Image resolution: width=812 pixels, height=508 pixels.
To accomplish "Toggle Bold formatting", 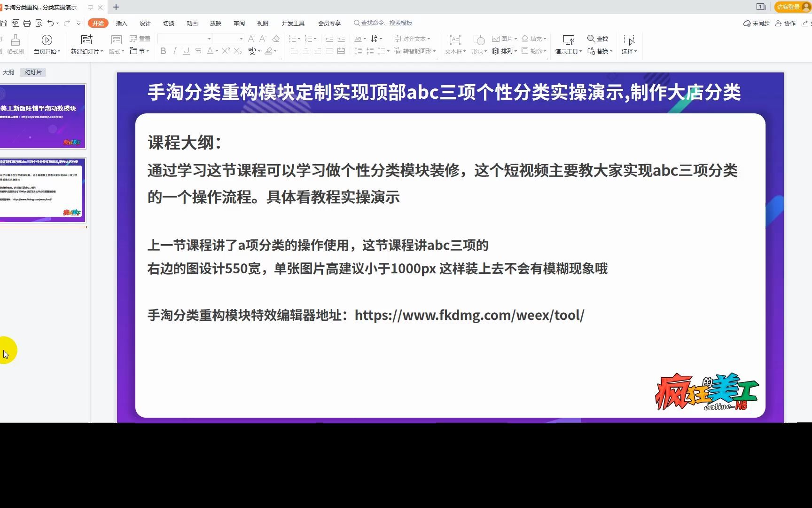I will 163,51.
